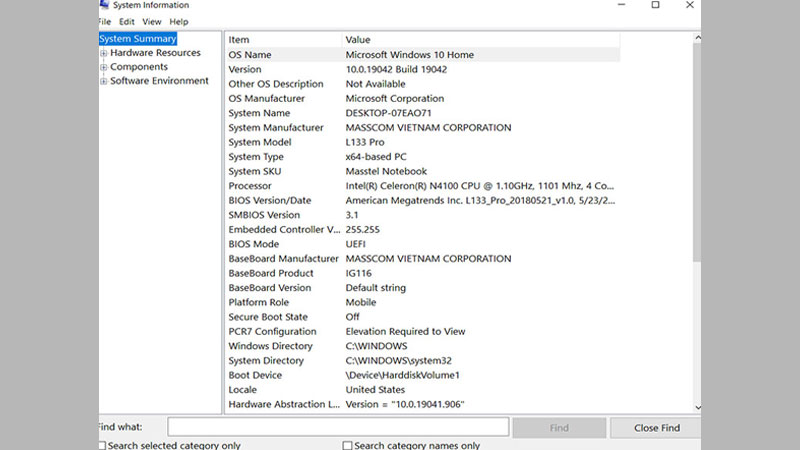Open the View menu
This screenshot has height=450, width=800.
[x=152, y=21]
